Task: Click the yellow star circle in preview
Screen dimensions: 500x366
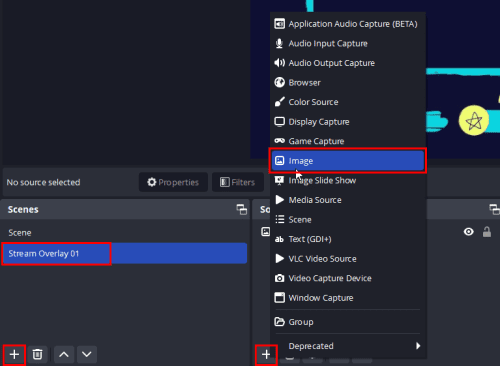Action: [474, 120]
